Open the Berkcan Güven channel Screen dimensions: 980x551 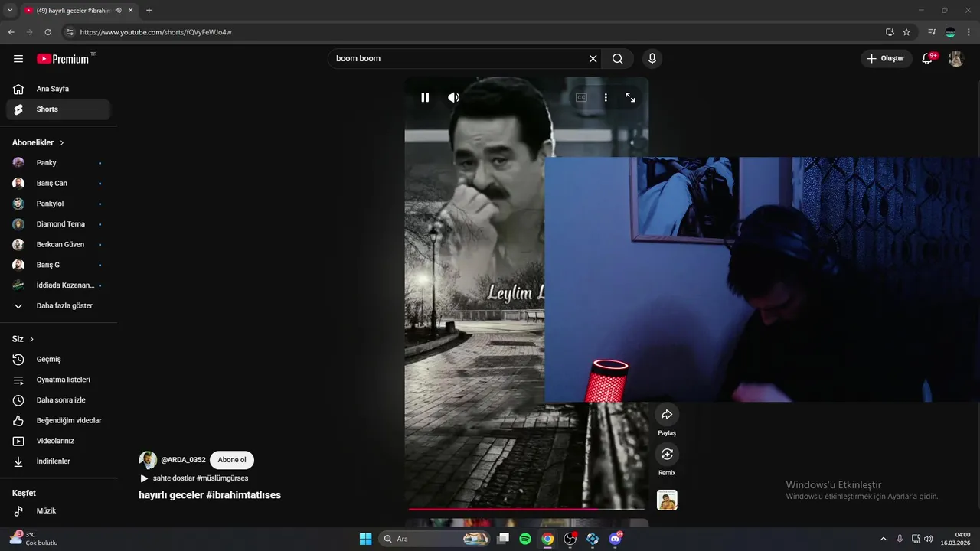[58, 245]
